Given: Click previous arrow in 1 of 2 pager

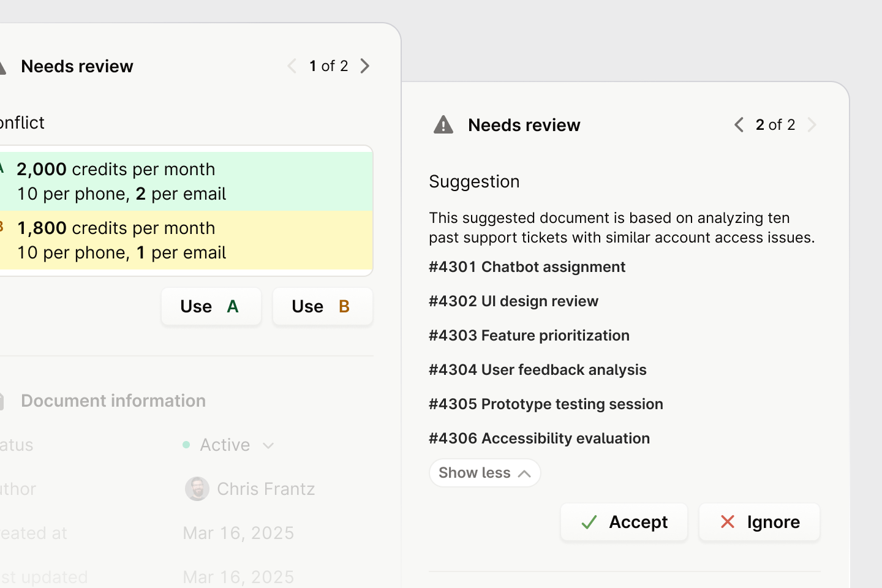Looking at the screenshot, I should [292, 66].
